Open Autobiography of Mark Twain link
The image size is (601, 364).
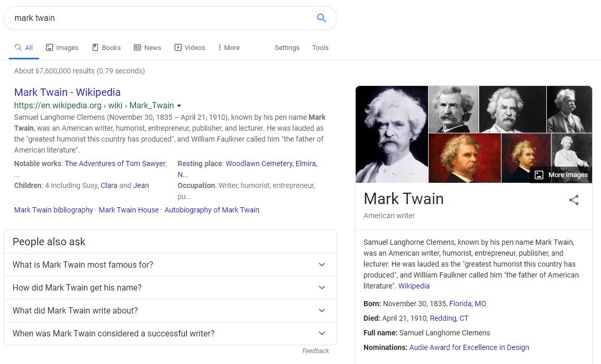point(212,210)
